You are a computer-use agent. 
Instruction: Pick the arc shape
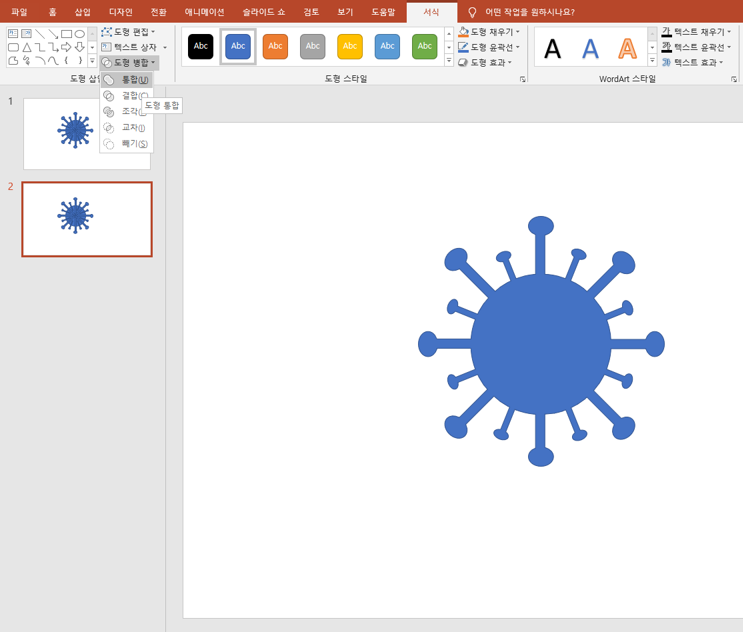(40, 60)
